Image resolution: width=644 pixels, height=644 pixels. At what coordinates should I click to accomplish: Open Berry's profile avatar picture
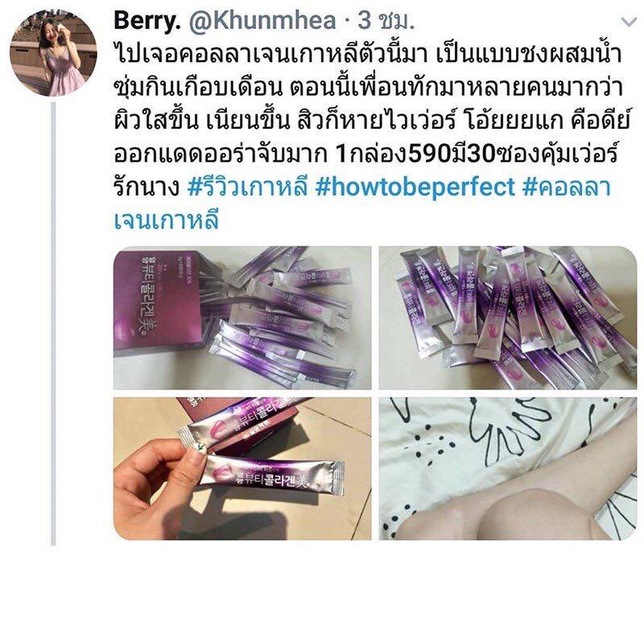coord(53,53)
